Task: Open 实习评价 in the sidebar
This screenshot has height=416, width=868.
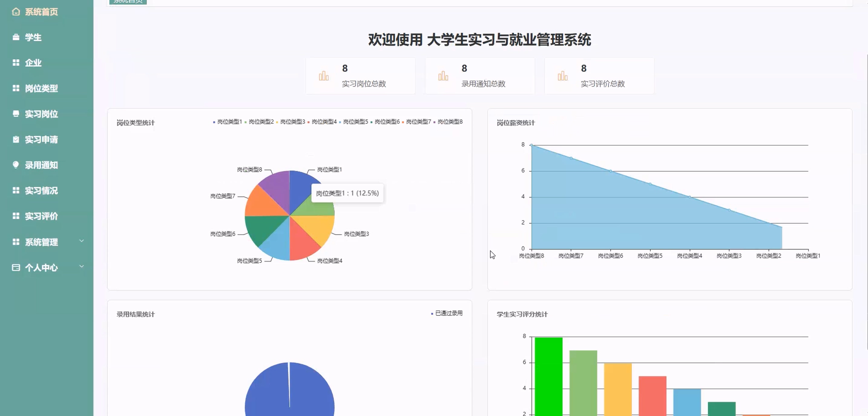Action: click(x=41, y=216)
